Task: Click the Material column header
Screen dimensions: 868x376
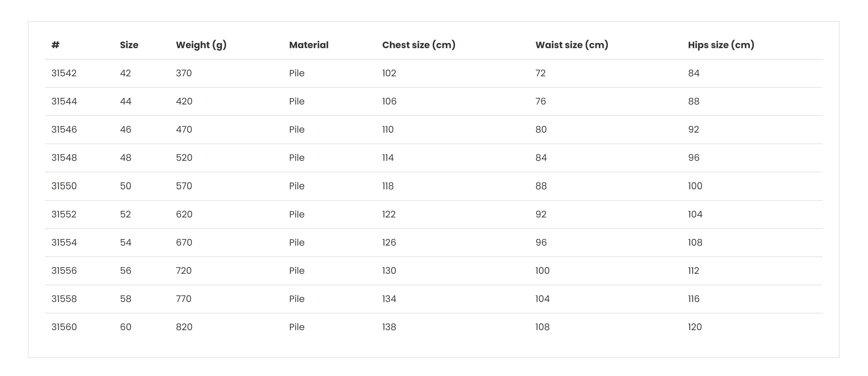Action: [x=309, y=45]
